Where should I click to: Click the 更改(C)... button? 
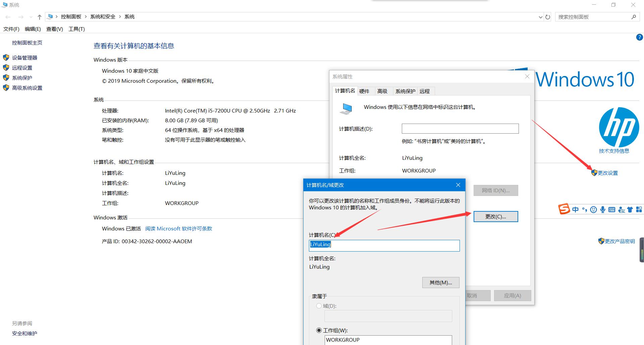(x=496, y=217)
